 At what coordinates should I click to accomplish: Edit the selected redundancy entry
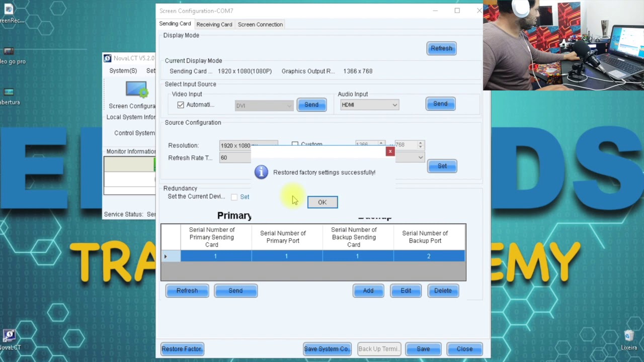406,291
